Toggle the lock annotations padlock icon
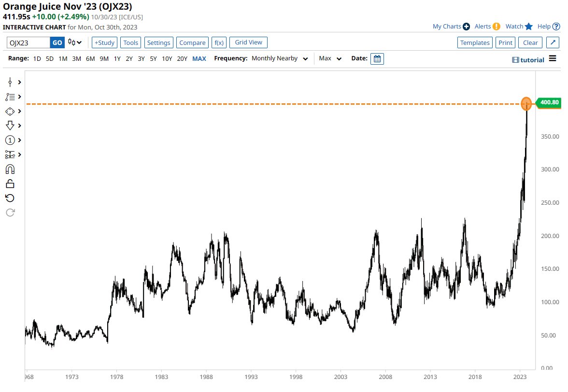568x392 pixels. click(x=10, y=183)
